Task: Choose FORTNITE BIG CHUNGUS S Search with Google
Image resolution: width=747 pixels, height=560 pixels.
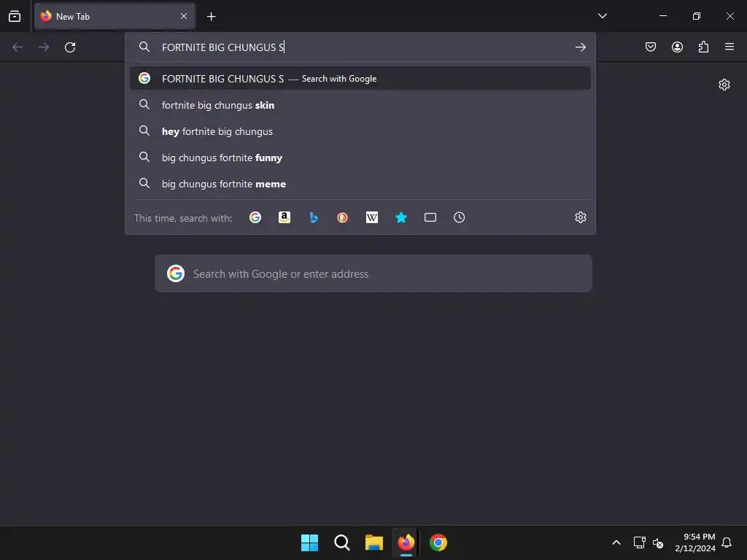Action: pyautogui.click(x=360, y=79)
